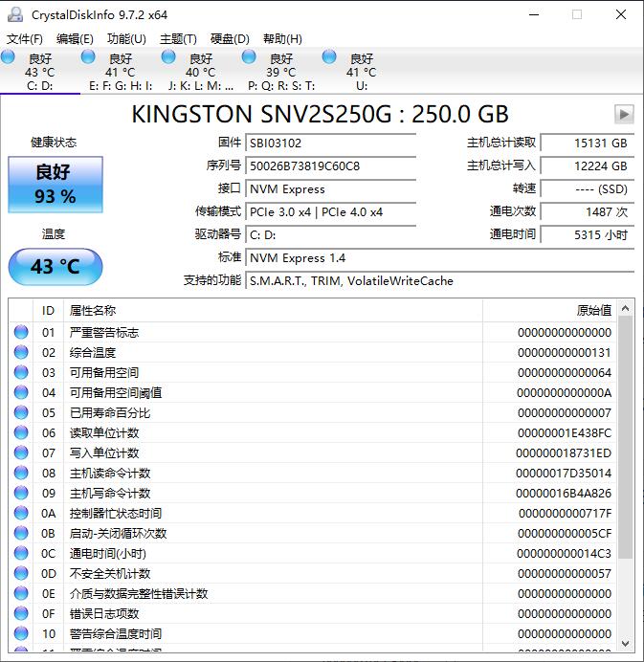Open the 功能(U) menu
Viewport: 644px width, 662px height.
tap(126, 39)
